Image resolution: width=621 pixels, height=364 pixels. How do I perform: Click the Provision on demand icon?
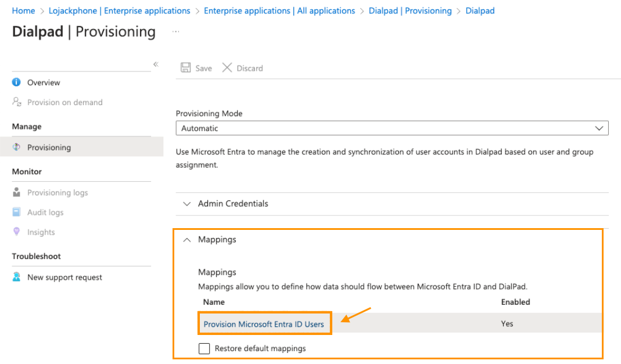point(16,102)
